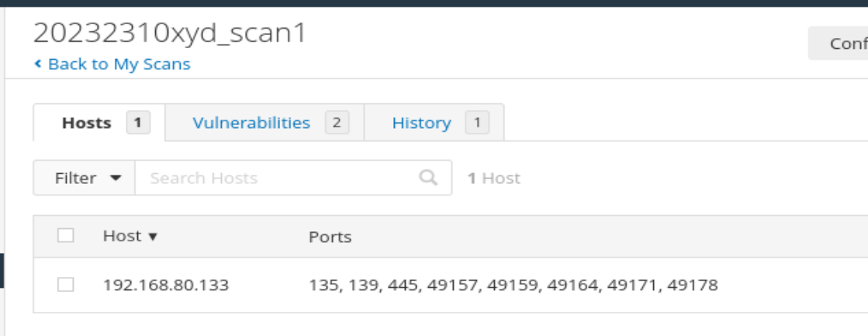
Task: Click the Hosts tab count badge
Action: coord(137,123)
